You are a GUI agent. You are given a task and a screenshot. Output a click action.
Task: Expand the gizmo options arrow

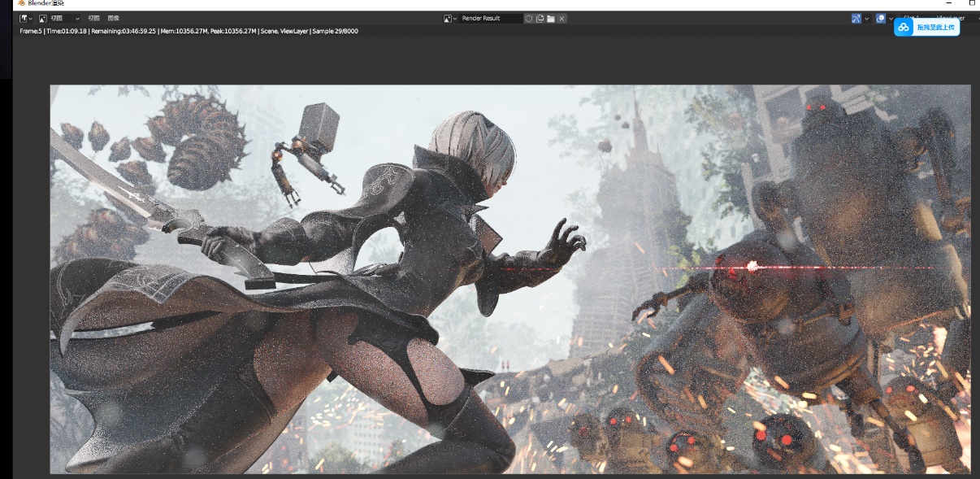tap(866, 18)
